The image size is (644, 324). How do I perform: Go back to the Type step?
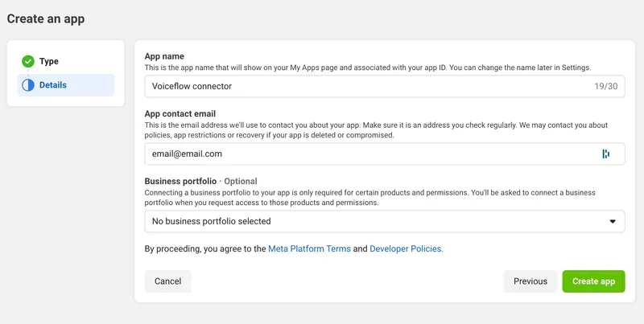click(x=48, y=61)
